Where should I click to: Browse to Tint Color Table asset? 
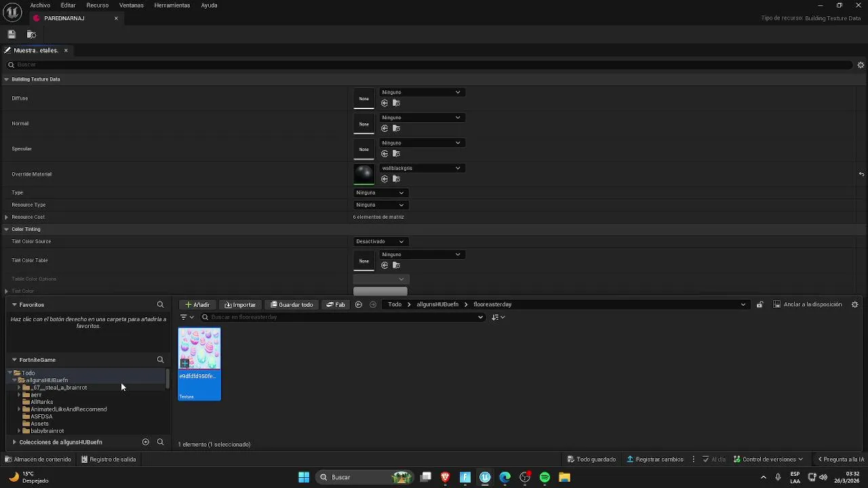tap(397, 265)
